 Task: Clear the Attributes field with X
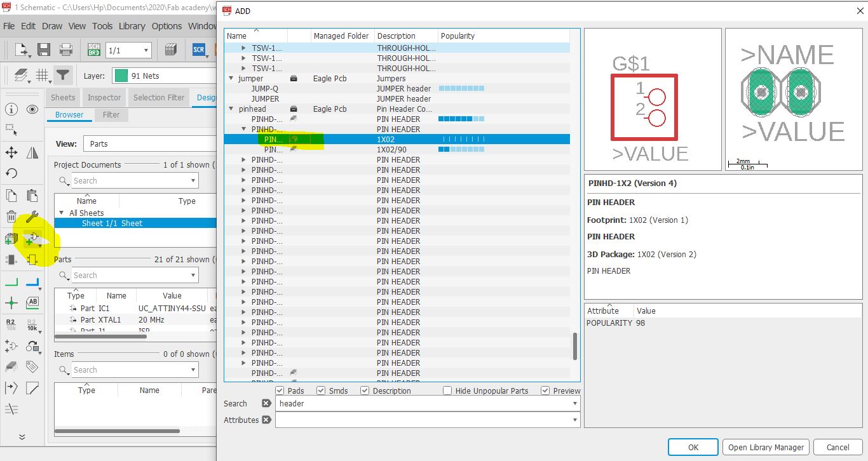(266, 420)
